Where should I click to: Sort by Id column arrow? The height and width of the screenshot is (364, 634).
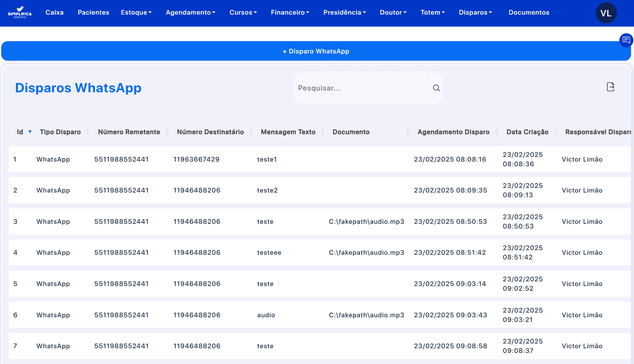click(x=30, y=132)
